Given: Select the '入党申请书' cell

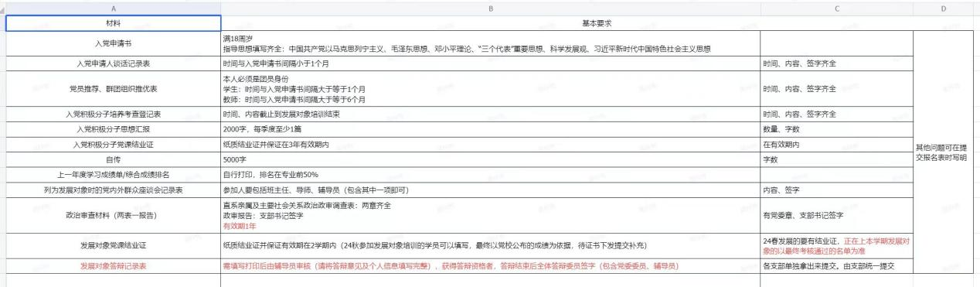Looking at the screenshot, I should (x=113, y=43).
